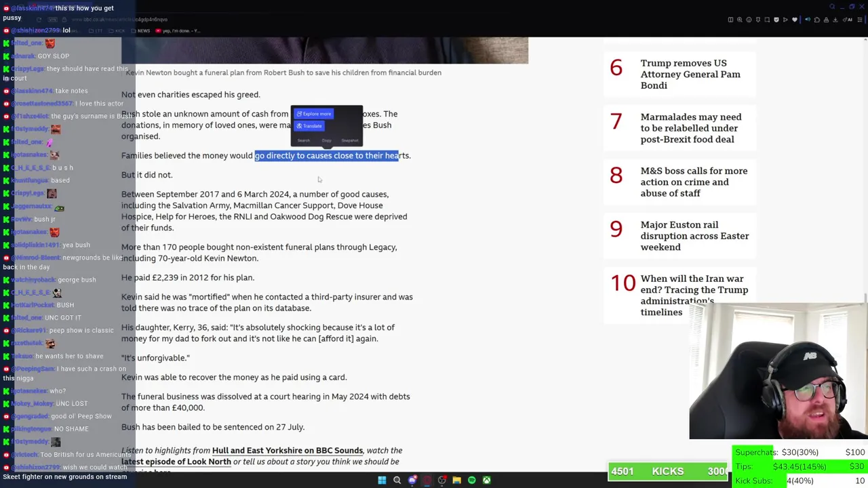Click chat message 'GOY SLOP'
Image resolution: width=868 pixels, height=488 pixels.
click(54, 56)
